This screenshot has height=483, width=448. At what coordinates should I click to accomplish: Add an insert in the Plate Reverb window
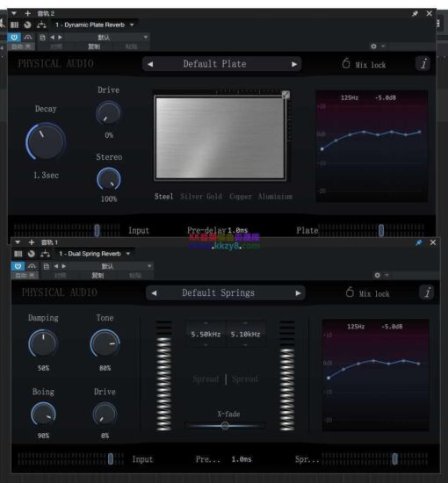pos(28,13)
